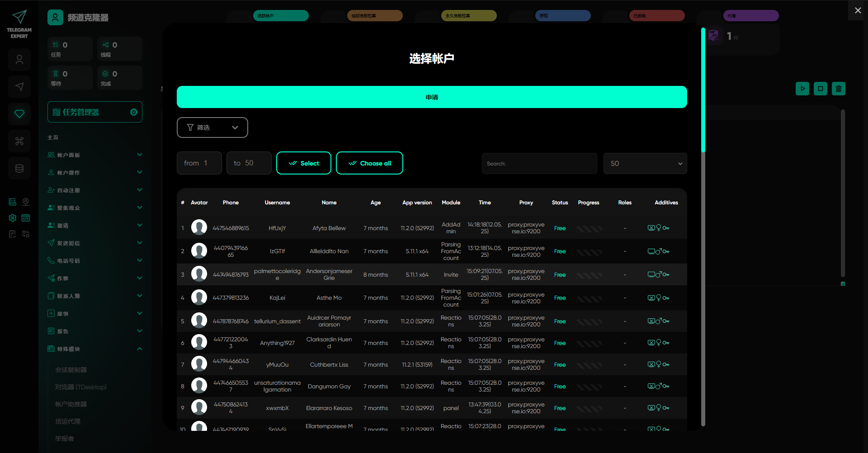Click the trash delete icon button

[838, 89]
